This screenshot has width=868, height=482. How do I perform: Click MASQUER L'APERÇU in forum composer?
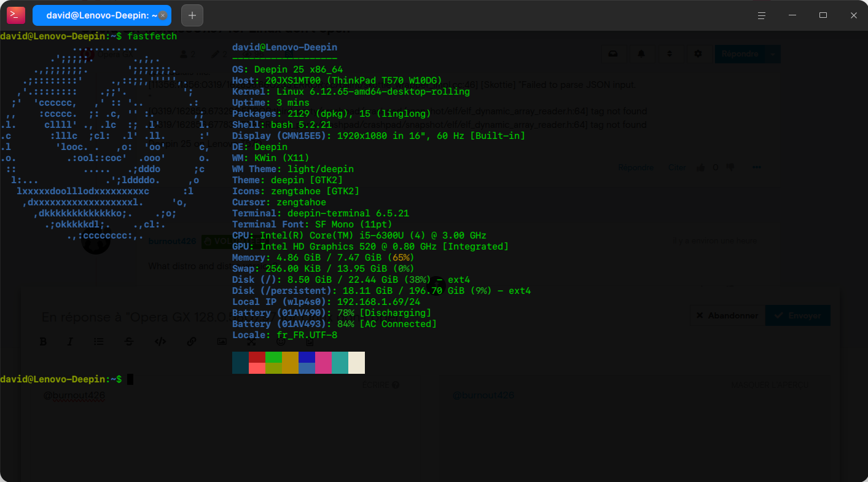tap(770, 385)
